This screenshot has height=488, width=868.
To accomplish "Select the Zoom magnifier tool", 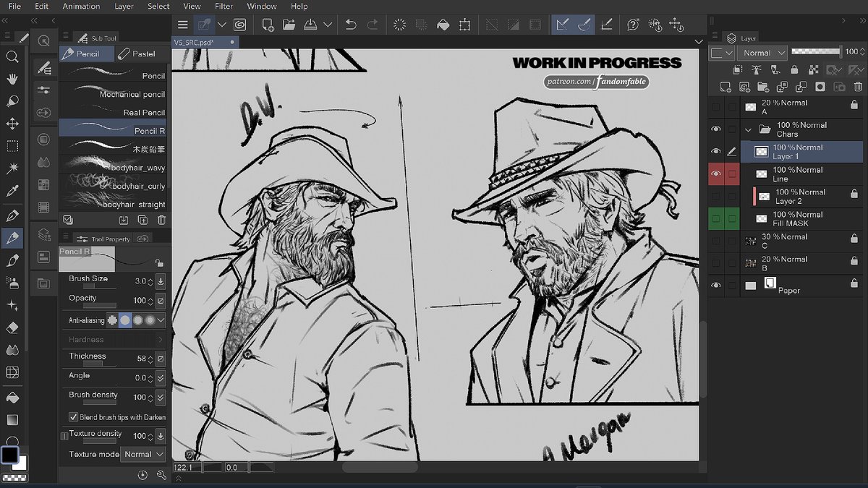I will click(x=12, y=56).
